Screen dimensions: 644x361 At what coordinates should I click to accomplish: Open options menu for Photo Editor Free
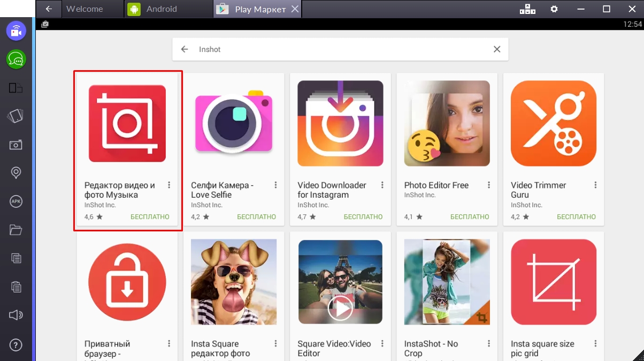tap(489, 185)
